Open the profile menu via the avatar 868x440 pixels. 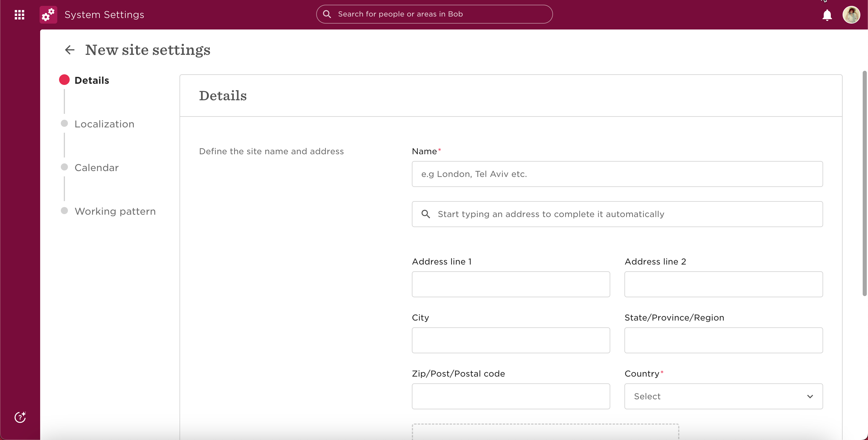(x=851, y=14)
